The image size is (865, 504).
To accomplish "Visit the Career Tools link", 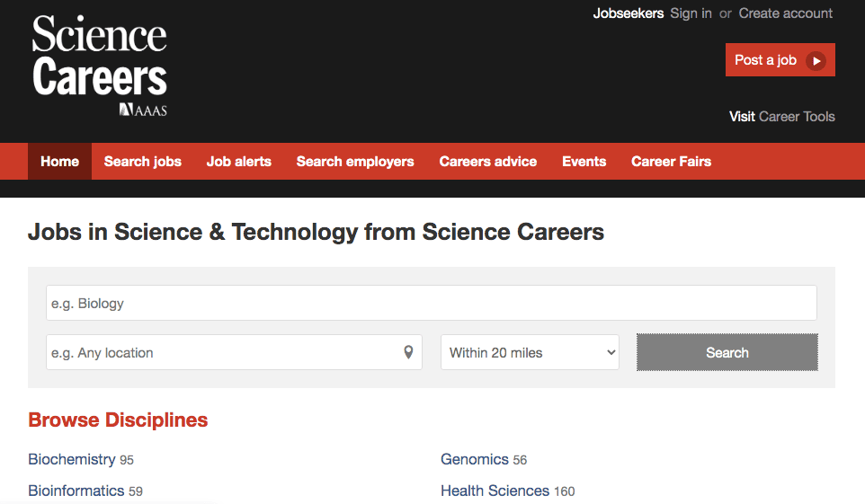I will 797,117.
